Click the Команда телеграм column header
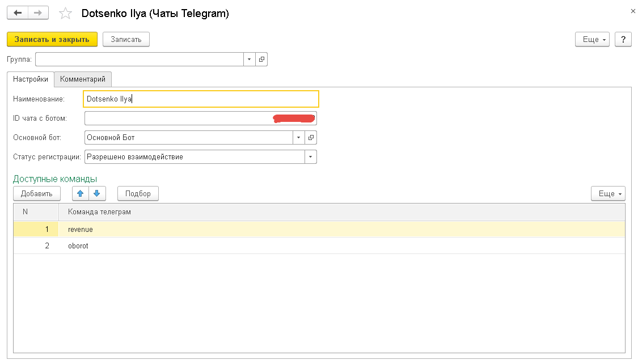This screenshot has height=364, width=638. [x=342, y=212]
